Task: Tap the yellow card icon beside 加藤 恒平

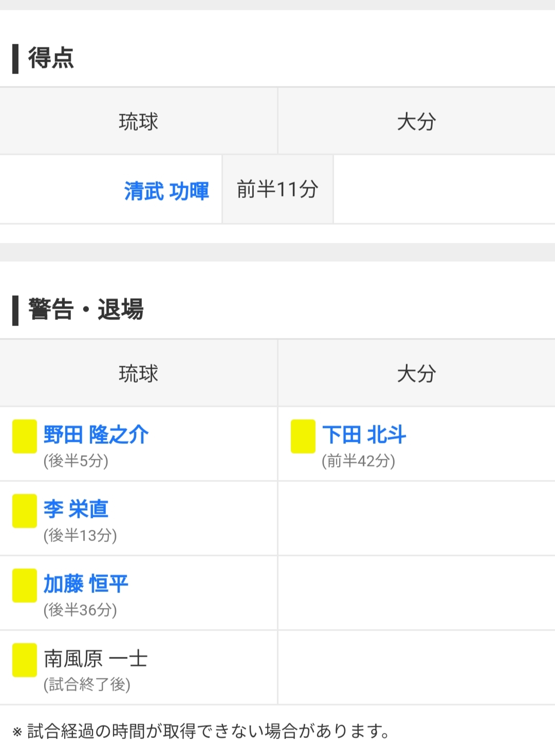Action: point(24,585)
